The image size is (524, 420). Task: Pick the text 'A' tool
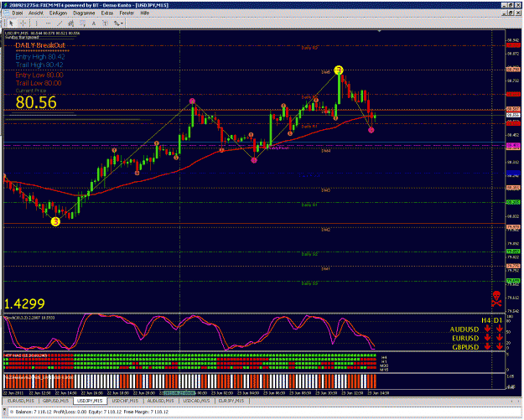click(94, 23)
